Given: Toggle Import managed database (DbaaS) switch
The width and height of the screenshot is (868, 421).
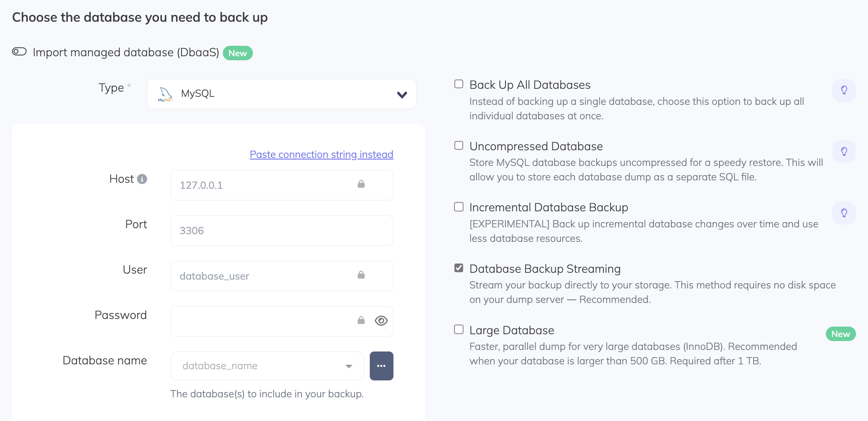Looking at the screenshot, I should pos(19,52).
